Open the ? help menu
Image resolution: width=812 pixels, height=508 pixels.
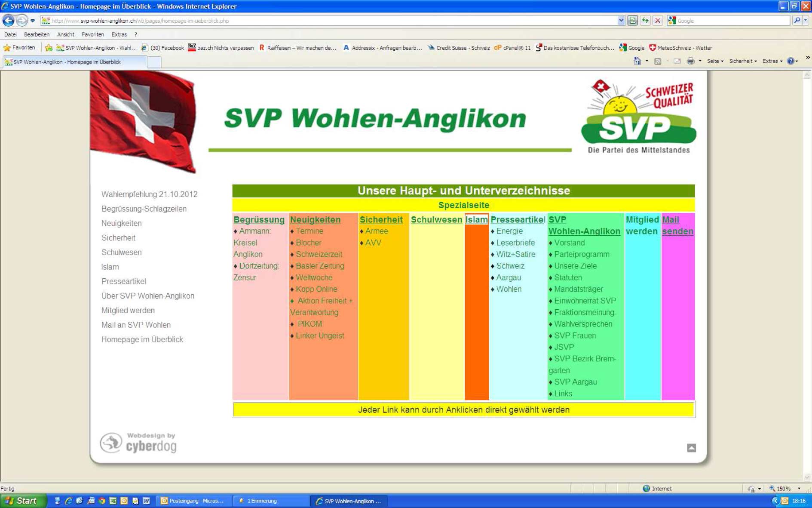click(135, 34)
